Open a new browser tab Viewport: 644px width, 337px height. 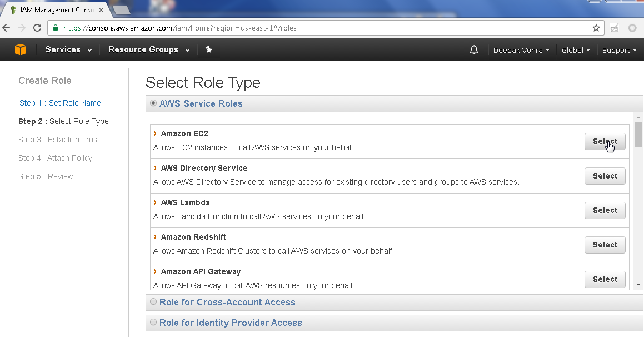[122, 10]
